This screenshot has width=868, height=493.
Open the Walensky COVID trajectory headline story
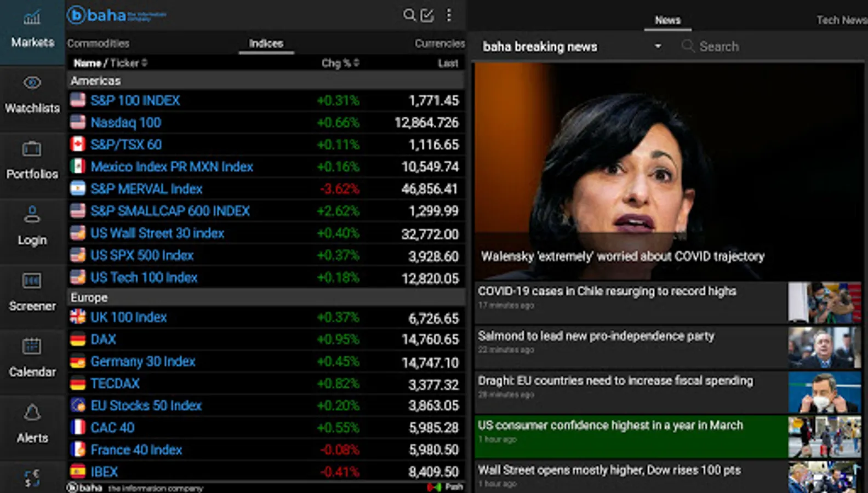coord(668,171)
